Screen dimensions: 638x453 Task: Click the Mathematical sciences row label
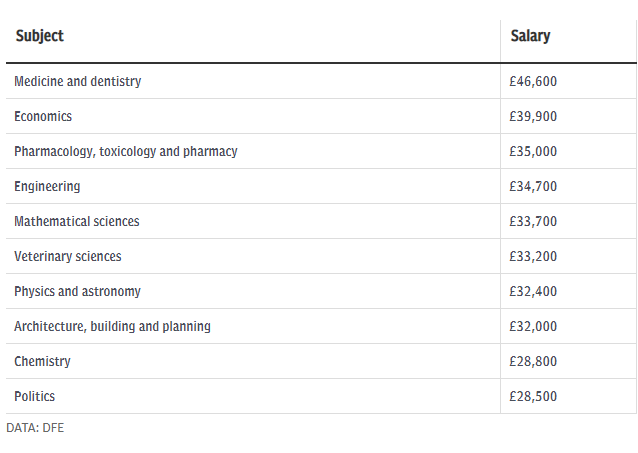pyautogui.click(x=77, y=221)
